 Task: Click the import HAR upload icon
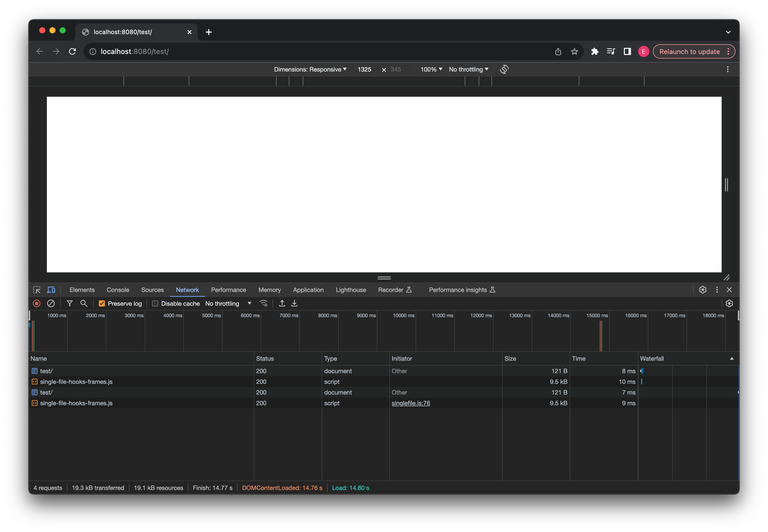pos(282,303)
